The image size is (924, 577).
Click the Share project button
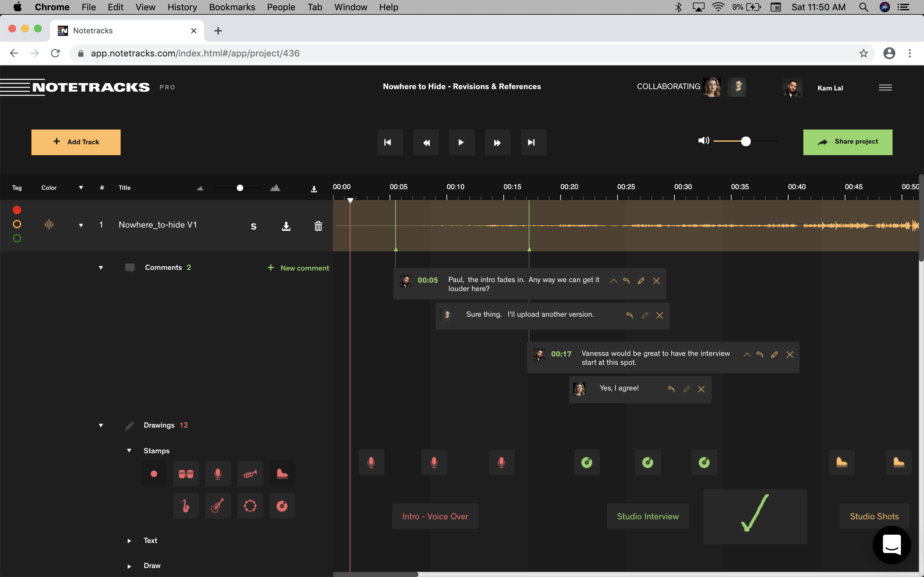click(x=848, y=142)
